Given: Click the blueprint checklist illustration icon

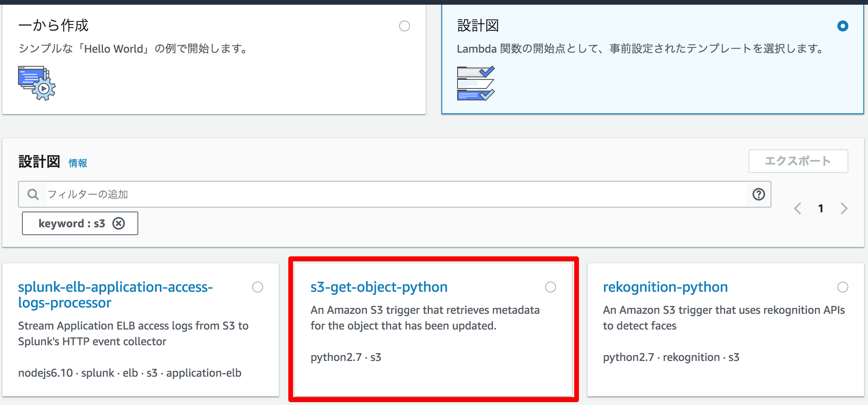Looking at the screenshot, I should [x=476, y=83].
